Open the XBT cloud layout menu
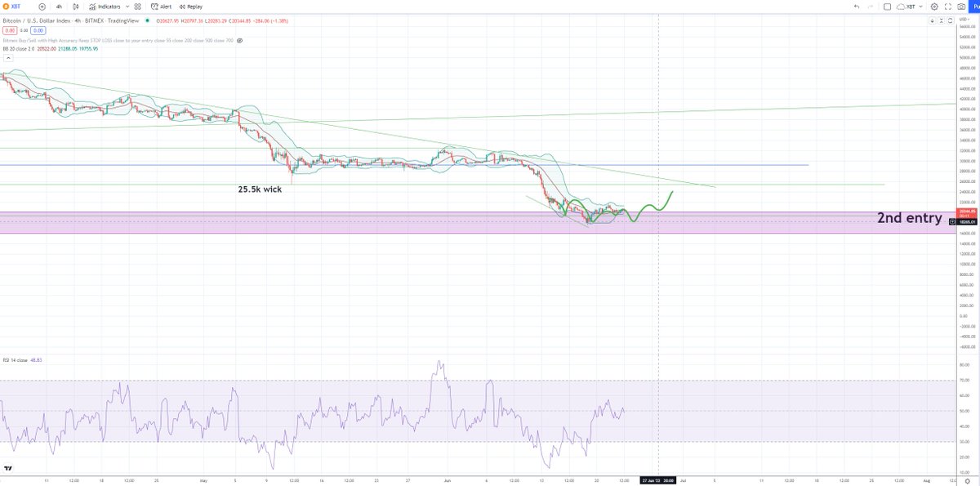This screenshot has height=486, width=980. [909, 7]
